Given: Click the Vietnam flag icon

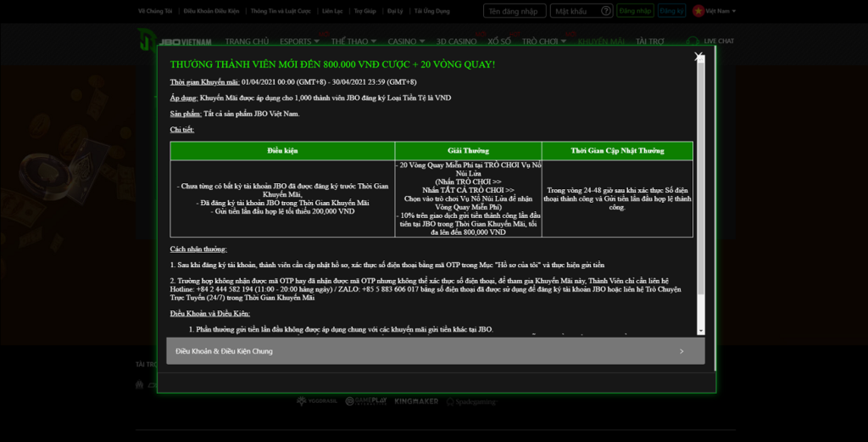Looking at the screenshot, I should click(698, 11).
